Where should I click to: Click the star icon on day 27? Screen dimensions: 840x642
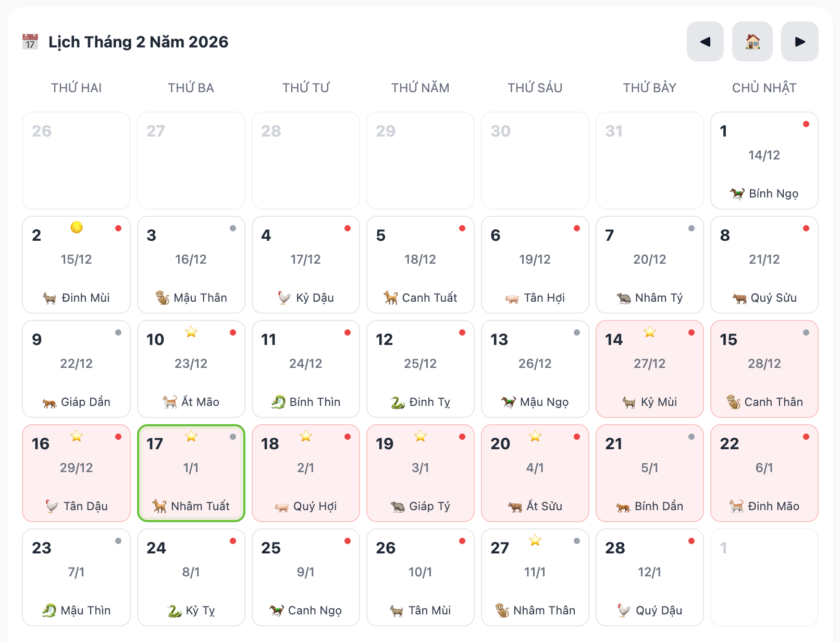click(535, 540)
